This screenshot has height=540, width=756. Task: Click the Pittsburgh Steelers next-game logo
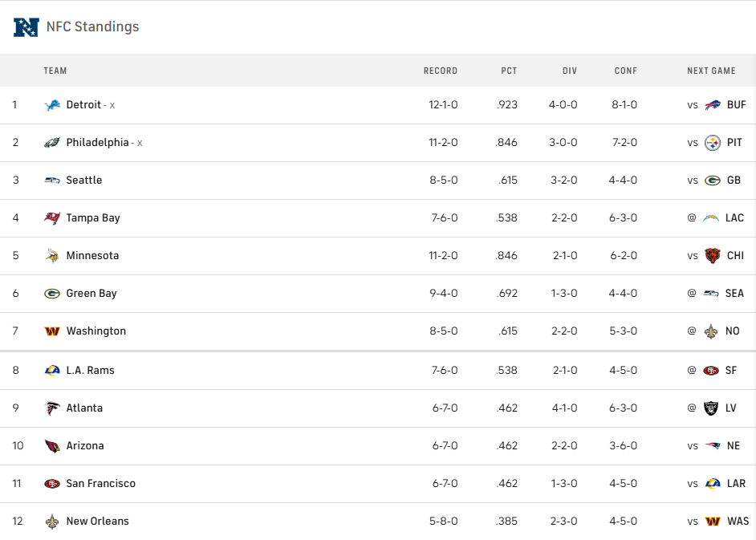[x=712, y=143]
